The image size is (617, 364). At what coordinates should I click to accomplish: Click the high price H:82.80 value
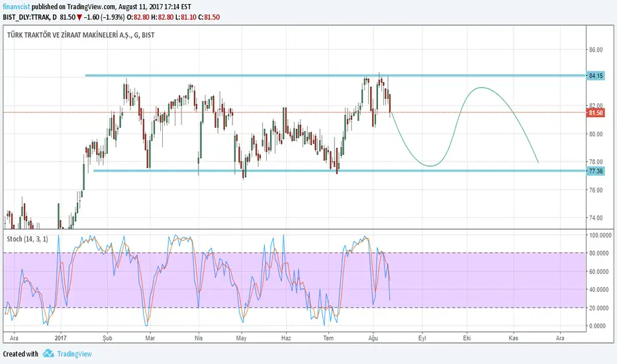point(162,17)
